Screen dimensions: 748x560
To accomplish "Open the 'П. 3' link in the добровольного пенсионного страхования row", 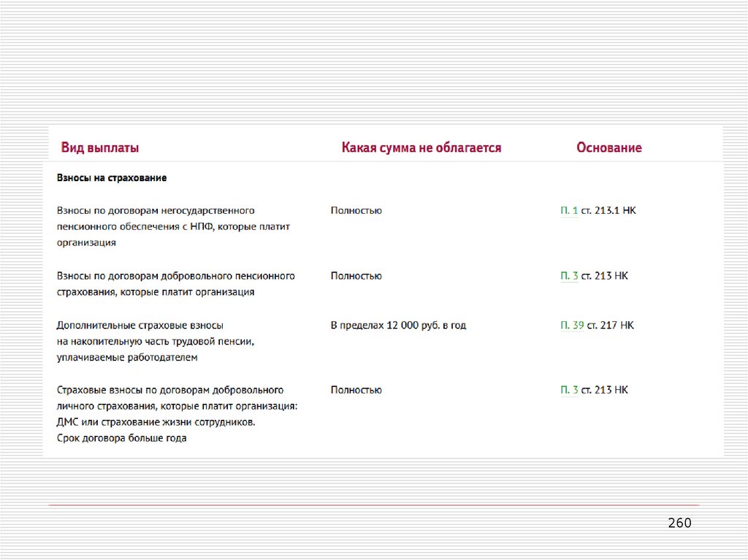I will pyautogui.click(x=569, y=276).
